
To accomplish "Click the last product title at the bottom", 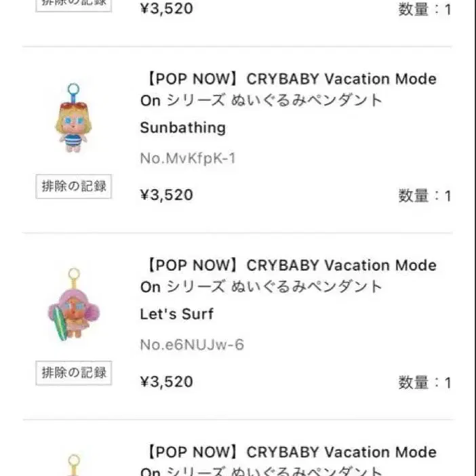I will (x=288, y=462).
